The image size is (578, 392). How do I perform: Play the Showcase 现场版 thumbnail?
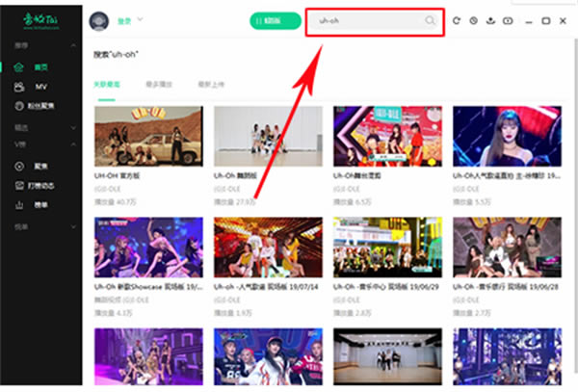(148, 248)
